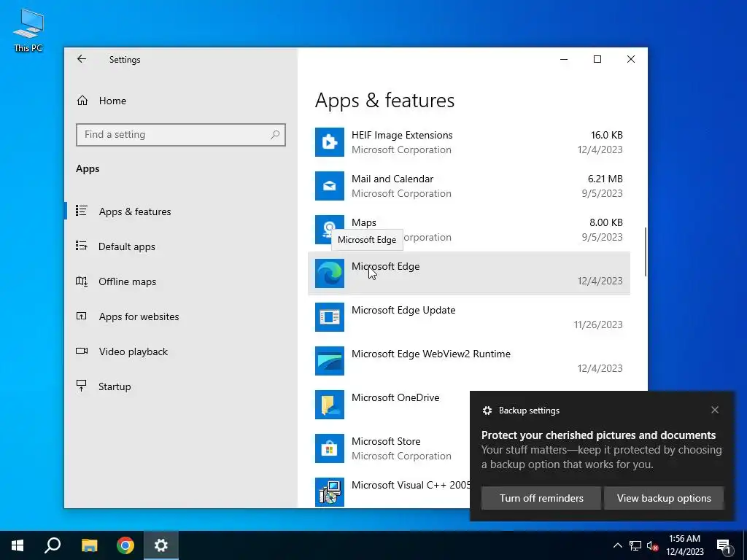The height and width of the screenshot is (560, 747).
Task: Click the Apps & features page heading
Action: (384, 101)
